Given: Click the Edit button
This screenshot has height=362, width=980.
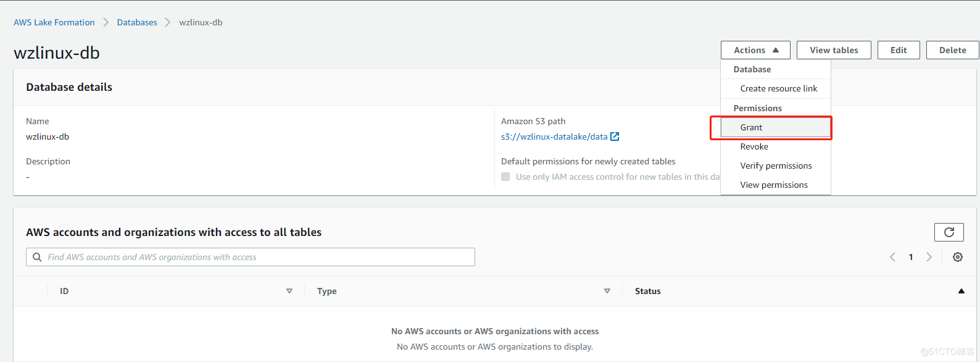Looking at the screenshot, I should (899, 50).
